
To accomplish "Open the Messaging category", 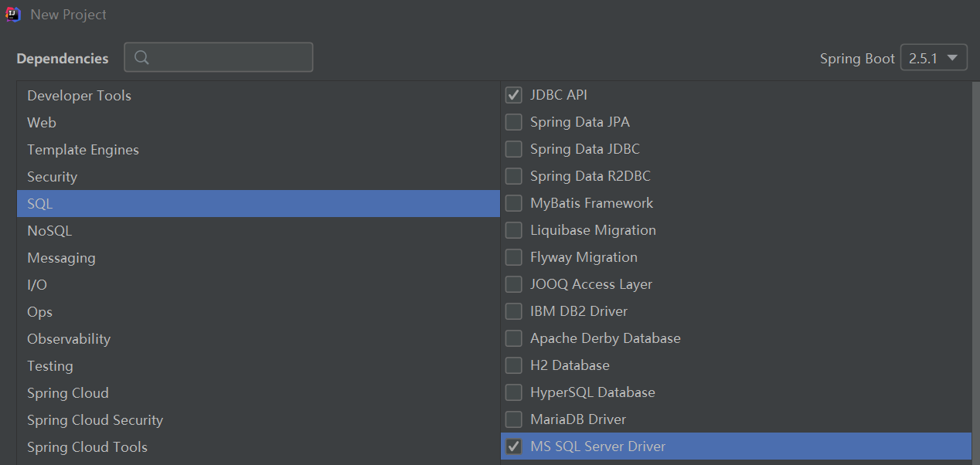I will (x=258, y=258).
